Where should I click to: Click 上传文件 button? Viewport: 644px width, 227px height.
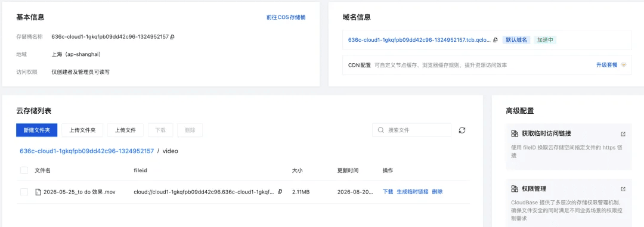[x=125, y=130]
